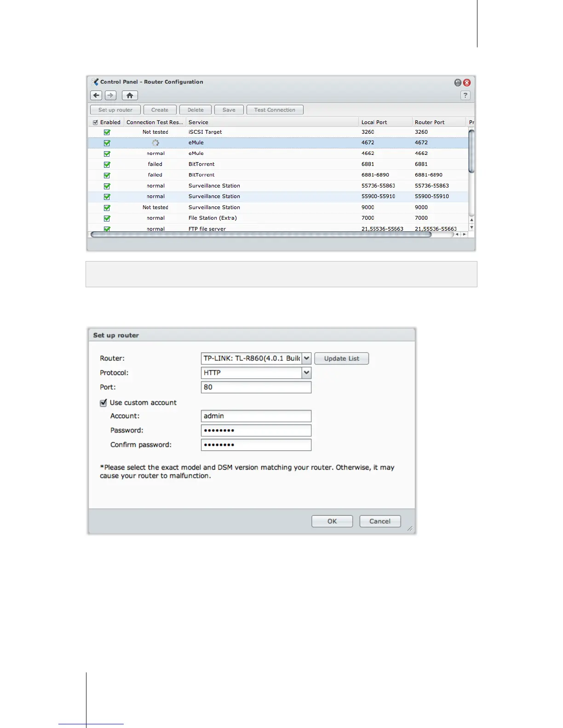The width and height of the screenshot is (563, 728).
Task: Sort by the Router Port column header
Action: tap(439, 122)
